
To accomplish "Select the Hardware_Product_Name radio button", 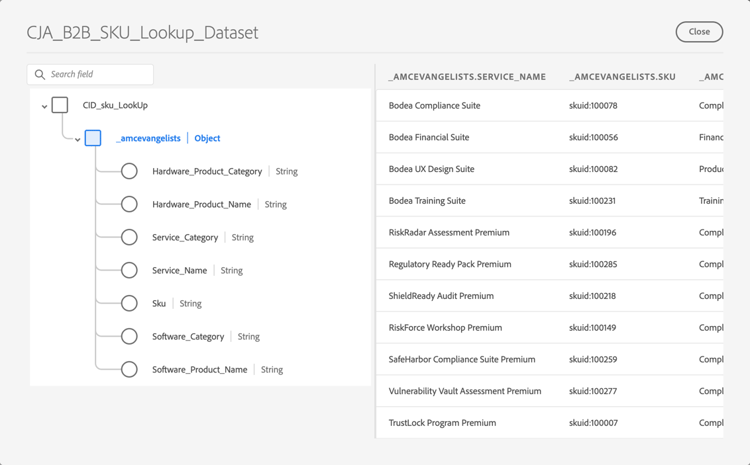I will (x=129, y=204).
